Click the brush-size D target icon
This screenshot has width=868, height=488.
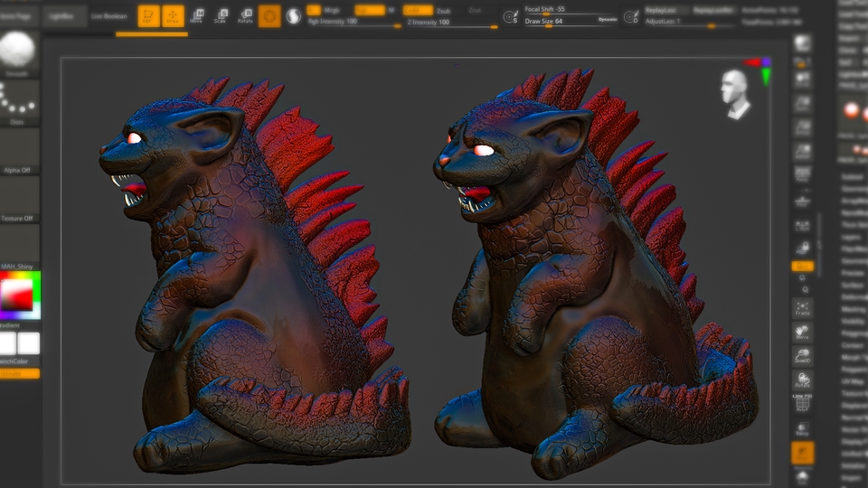point(630,17)
